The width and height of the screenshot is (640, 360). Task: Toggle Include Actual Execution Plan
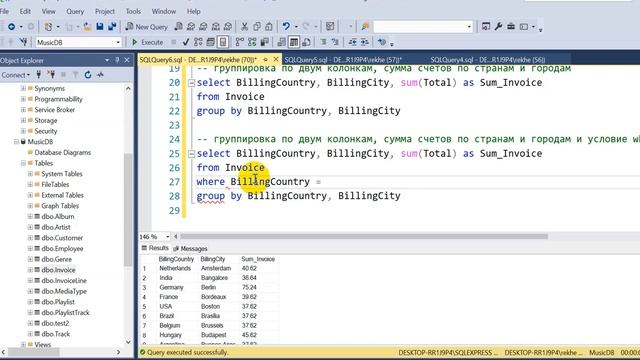click(x=240, y=42)
